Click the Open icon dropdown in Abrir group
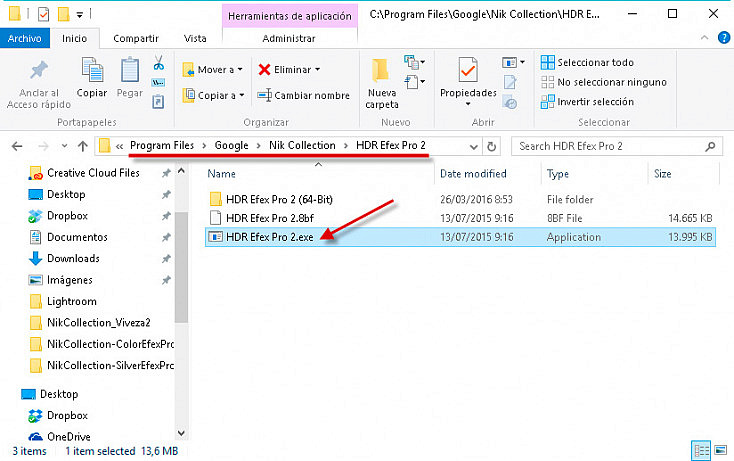 coord(514,62)
